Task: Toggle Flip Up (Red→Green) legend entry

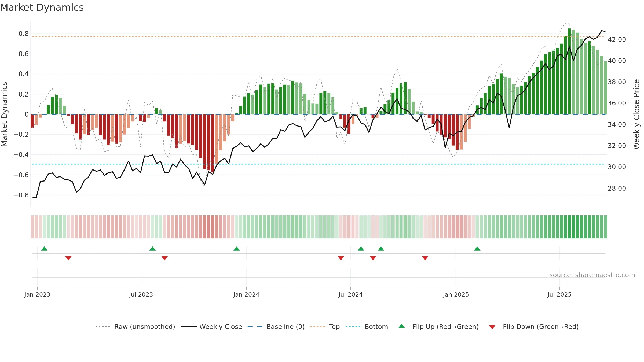Action: 438,327
